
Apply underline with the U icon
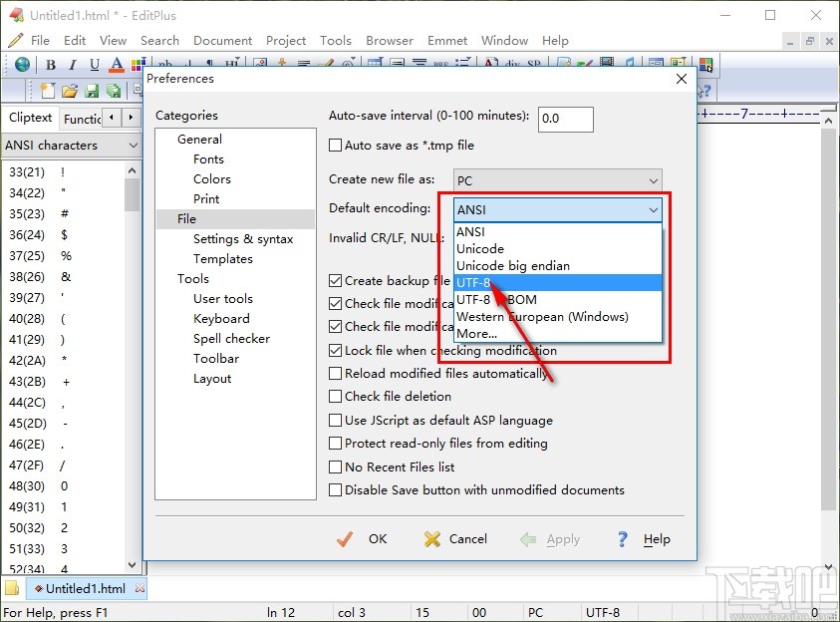point(95,65)
